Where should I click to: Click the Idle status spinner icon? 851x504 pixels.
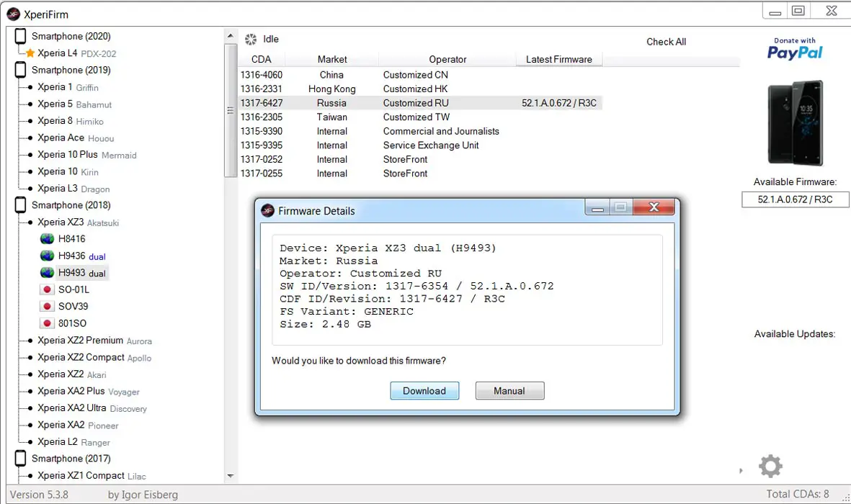(251, 39)
